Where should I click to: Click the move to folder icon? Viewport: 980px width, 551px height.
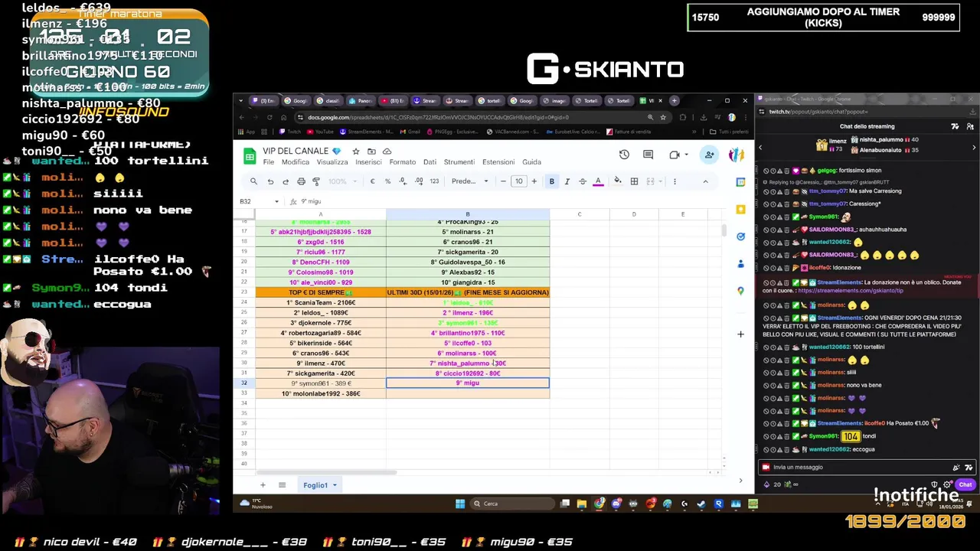click(371, 152)
